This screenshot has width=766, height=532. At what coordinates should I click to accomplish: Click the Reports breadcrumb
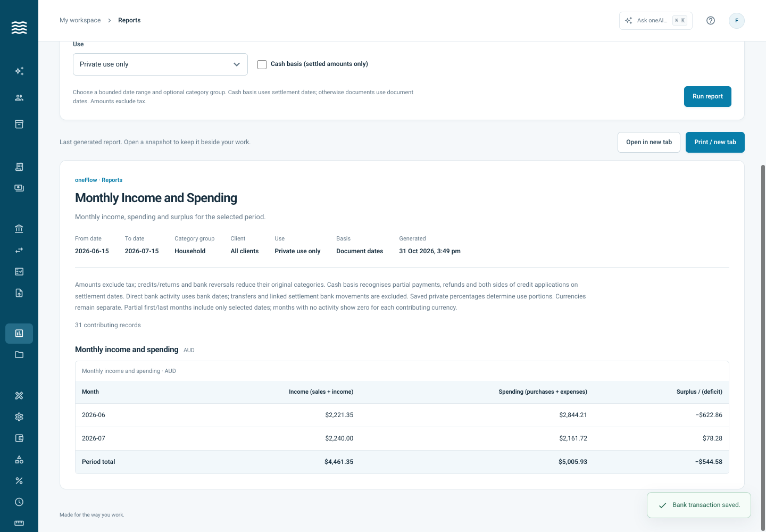(129, 20)
